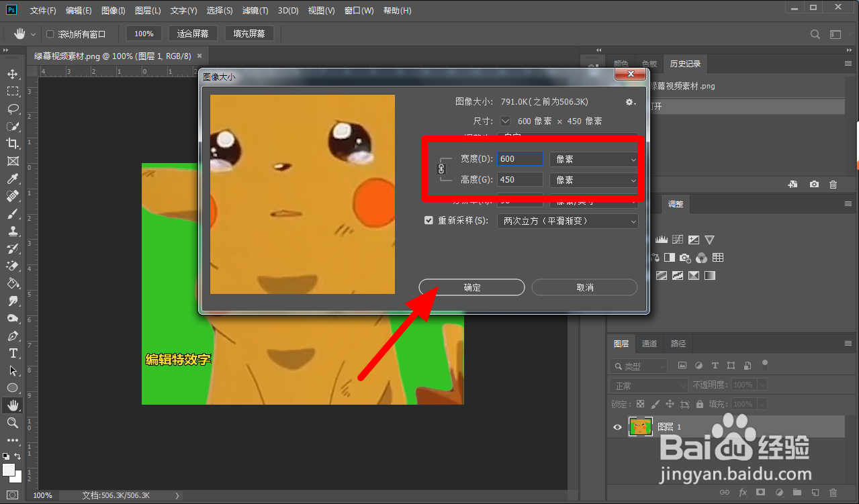The image size is (859, 504).
Task: Open the Hand tool preset picker arrow
Action: pyautogui.click(x=33, y=34)
